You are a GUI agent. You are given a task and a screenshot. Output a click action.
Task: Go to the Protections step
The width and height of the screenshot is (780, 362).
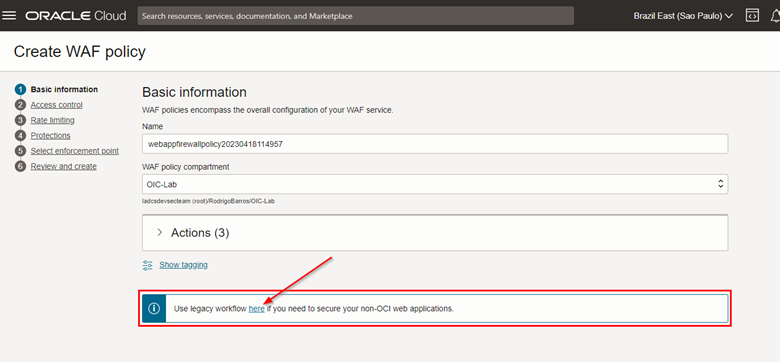tap(50, 136)
